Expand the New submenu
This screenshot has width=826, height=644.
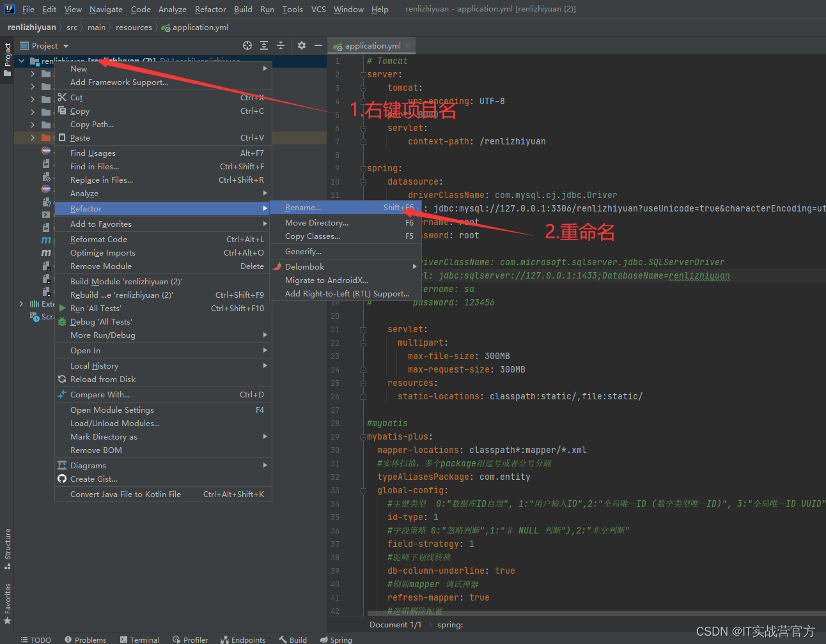[x=164, y=69]
